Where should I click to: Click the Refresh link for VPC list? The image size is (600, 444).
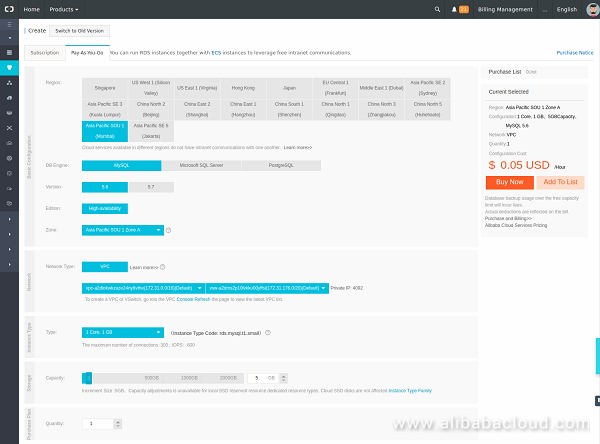[202, 299]
